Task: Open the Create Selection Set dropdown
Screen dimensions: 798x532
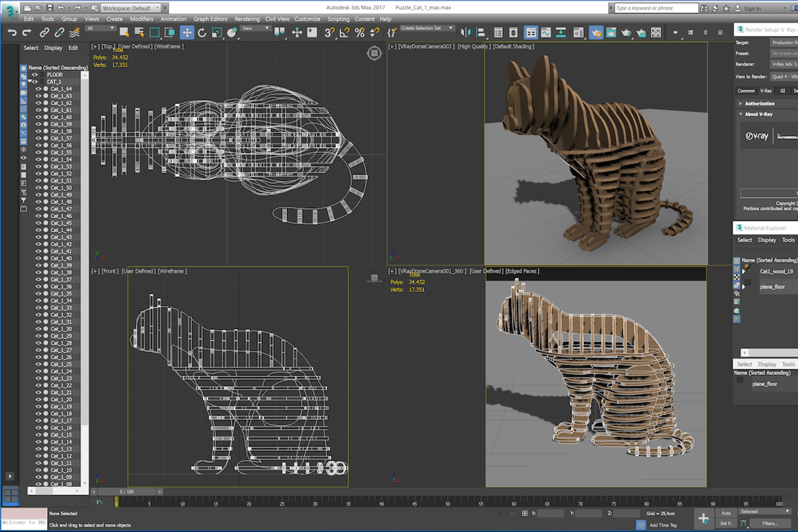Action: click(x=427, y=28)
